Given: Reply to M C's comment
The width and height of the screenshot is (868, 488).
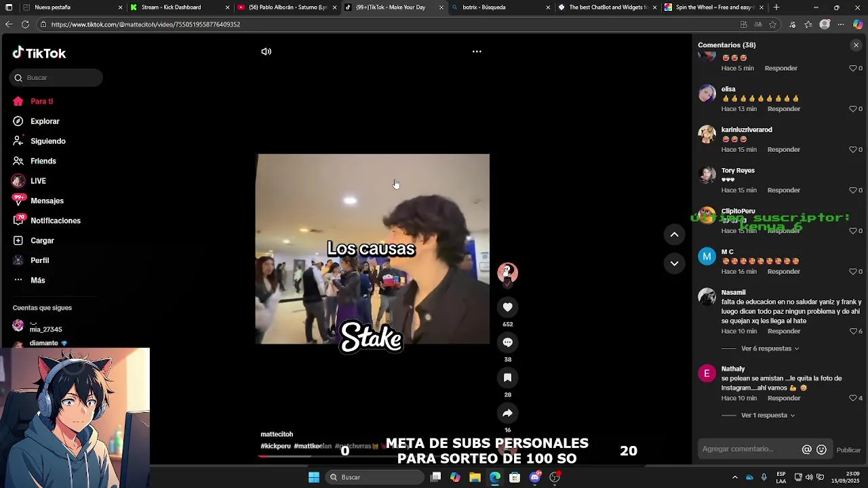Looking at the screenshot, I should coord(784,272).
